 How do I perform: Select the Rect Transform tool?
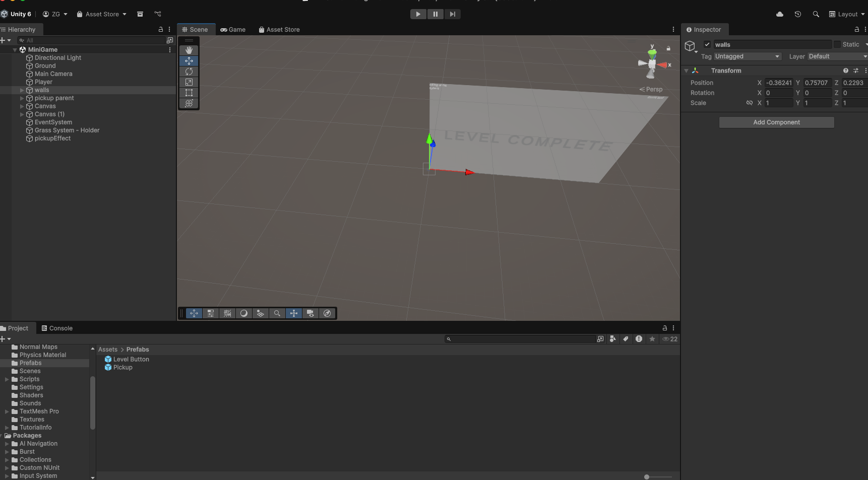click(189, 93)
